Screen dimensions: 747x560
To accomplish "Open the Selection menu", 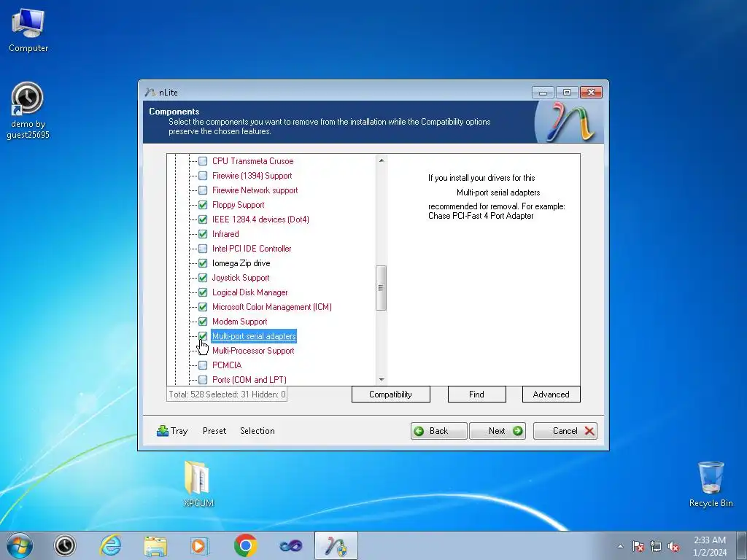I will click(x=258, y=430).
